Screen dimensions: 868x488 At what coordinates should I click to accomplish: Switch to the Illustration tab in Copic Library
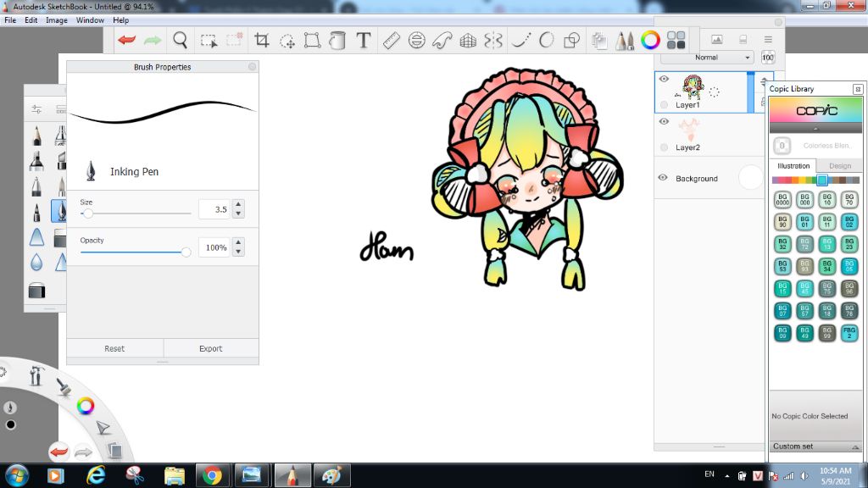793,165
